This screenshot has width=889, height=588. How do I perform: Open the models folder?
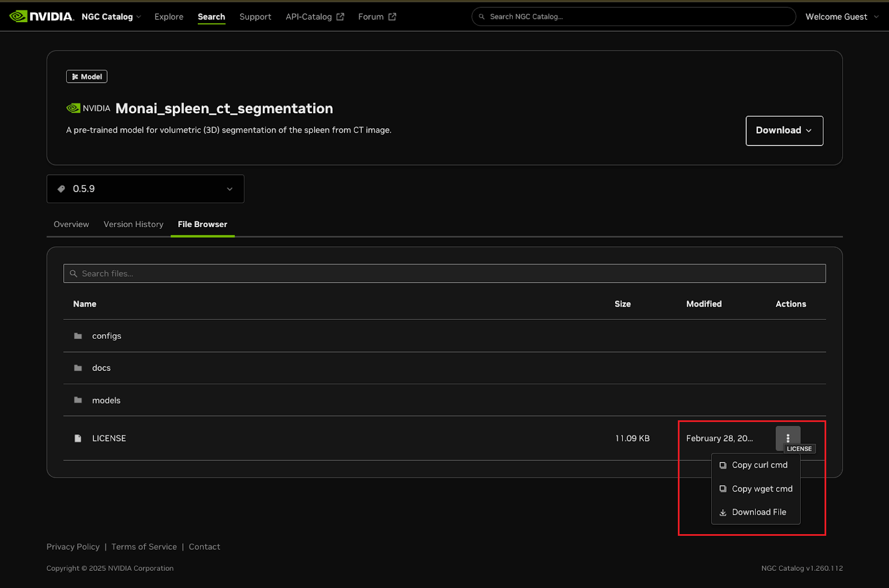coord(106,400)
